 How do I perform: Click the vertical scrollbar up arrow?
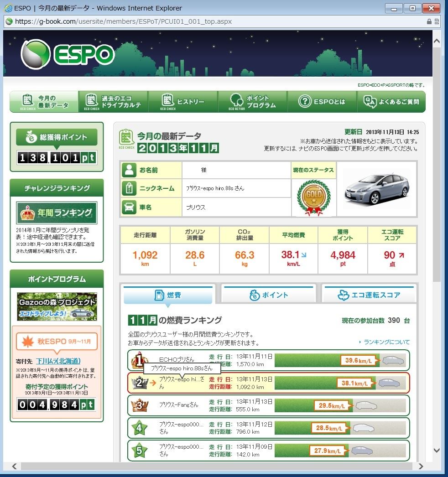pos(437,41)
